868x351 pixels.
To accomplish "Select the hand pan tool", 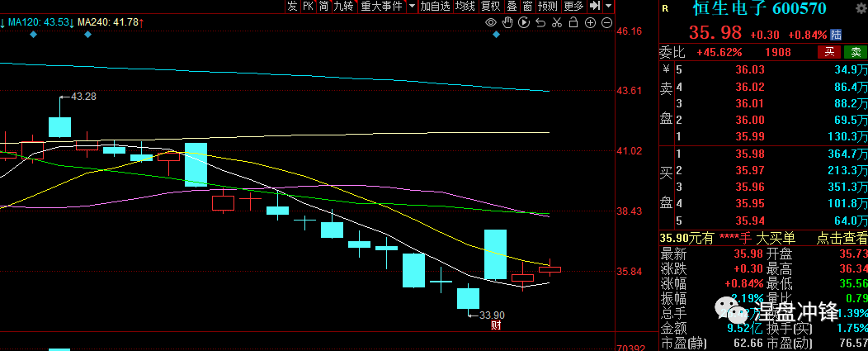I will click(x=508, y=22).
